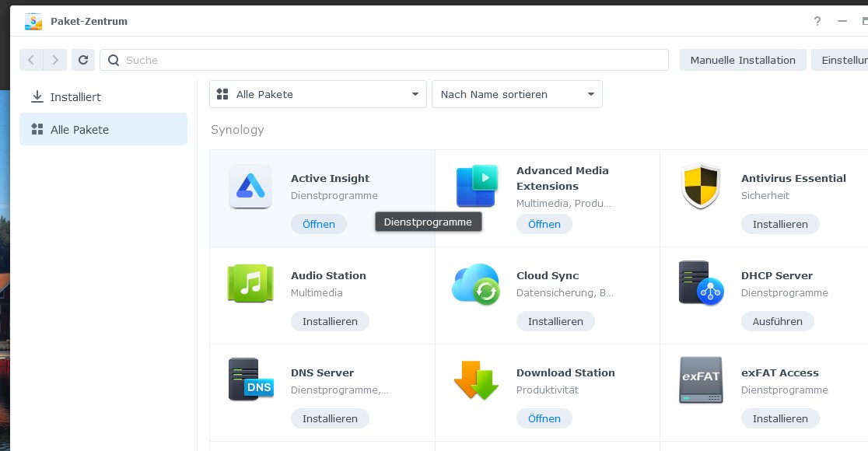Click the Advanced Media Extensions icon
The image size is (868, 451).
pyautogui.click(x=477, y=186)
